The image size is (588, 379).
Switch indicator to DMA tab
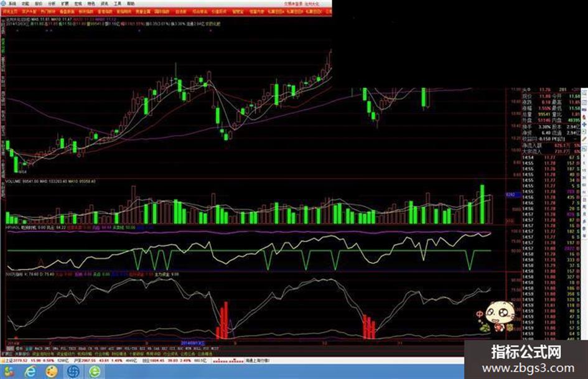54,349
